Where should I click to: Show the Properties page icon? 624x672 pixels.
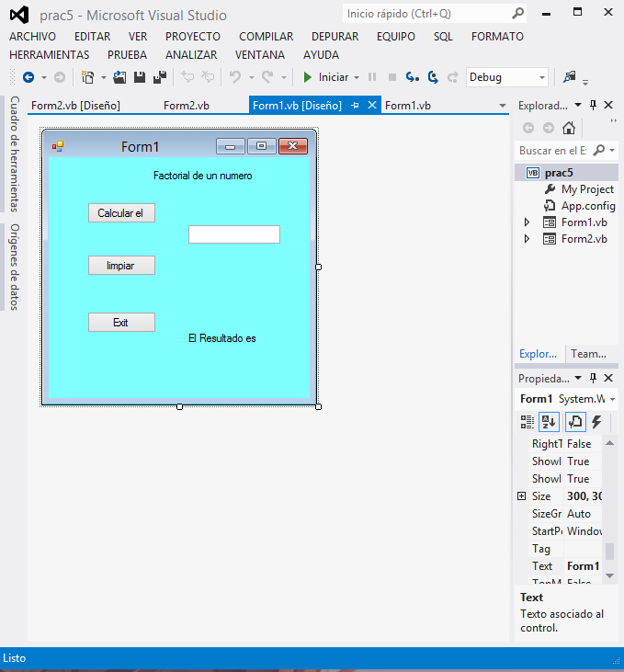575,422
